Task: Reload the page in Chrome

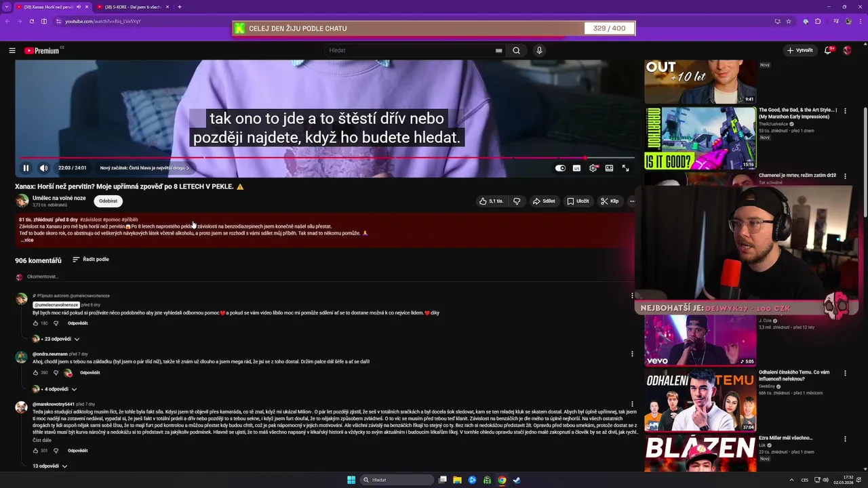Action: coord(31,21)
